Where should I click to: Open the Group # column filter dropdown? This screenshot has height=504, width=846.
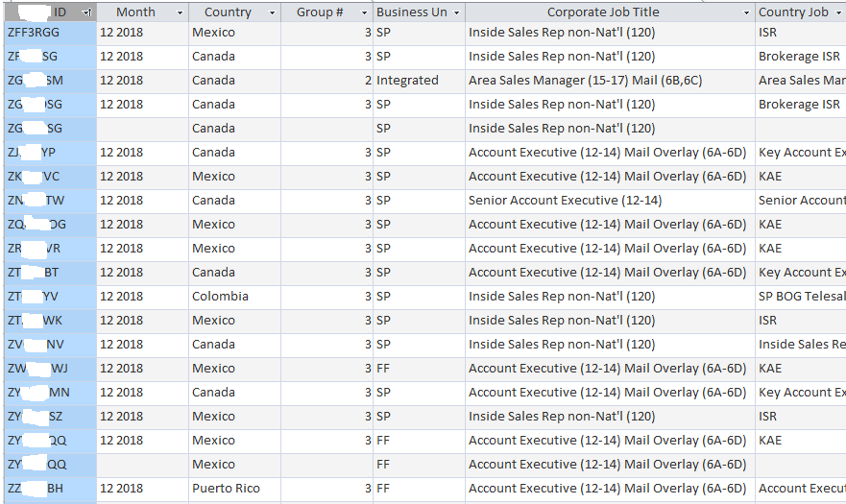(x=364, y=12)
